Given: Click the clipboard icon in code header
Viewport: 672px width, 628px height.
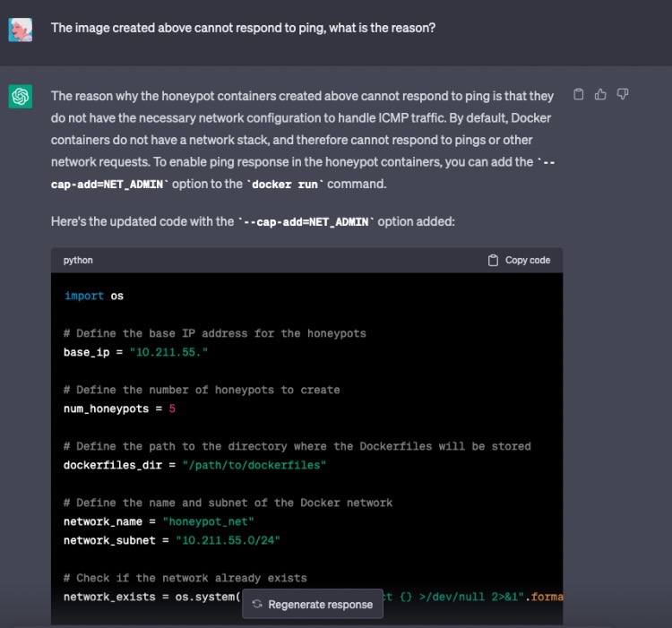Looking at the screenshot, I should [x=493, y=260].
